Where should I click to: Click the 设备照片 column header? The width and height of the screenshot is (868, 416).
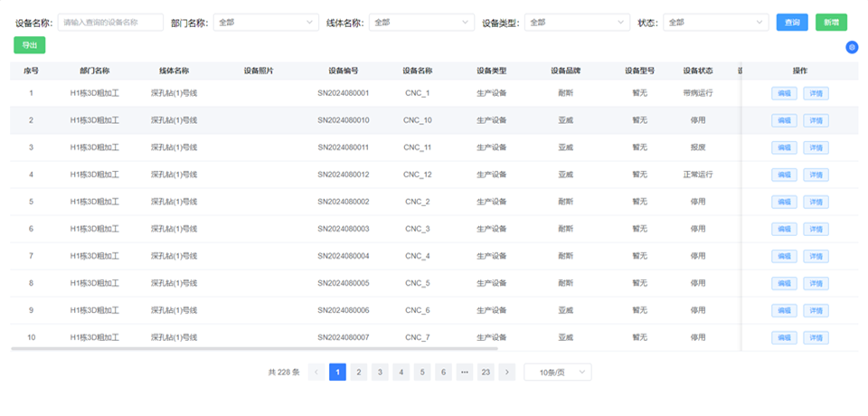pos(259,71)
